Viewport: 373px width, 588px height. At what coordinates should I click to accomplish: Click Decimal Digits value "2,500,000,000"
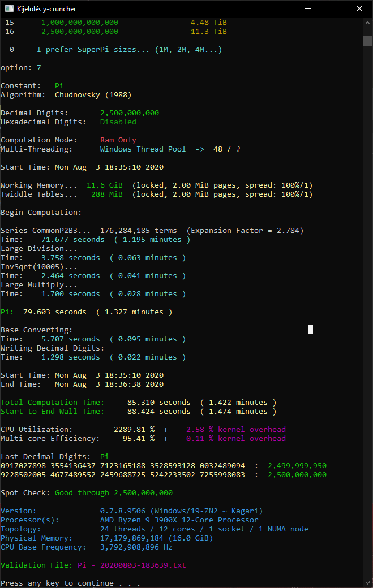tap(130, 113)
